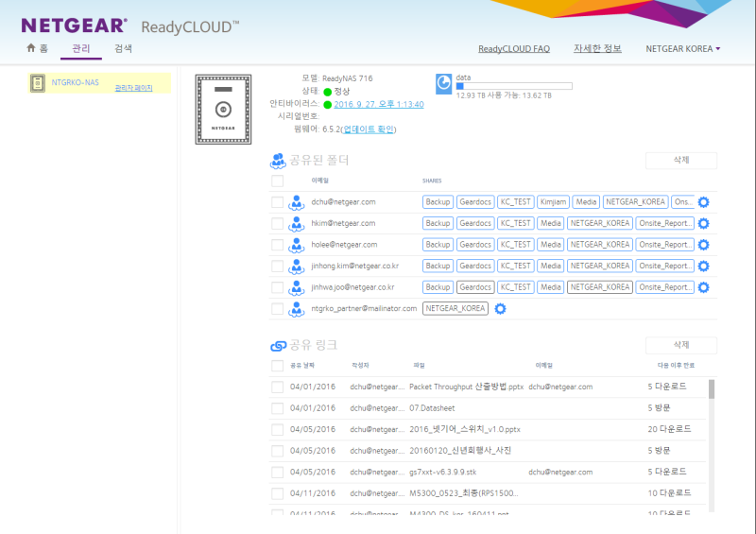
Task: Open gear settings for jinhong.kim@netgear.co.kr
Action: pos(703,266)
